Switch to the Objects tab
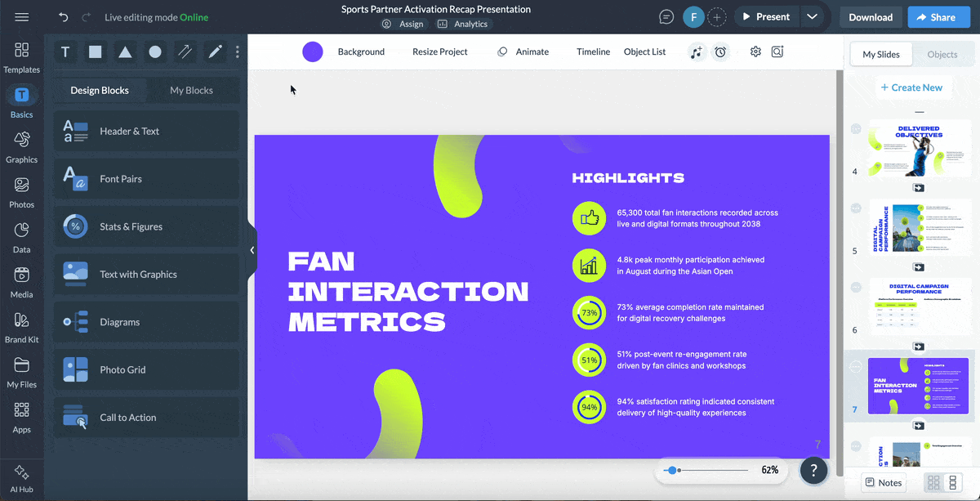The image size is (980, 501). [x=942, y=54]
